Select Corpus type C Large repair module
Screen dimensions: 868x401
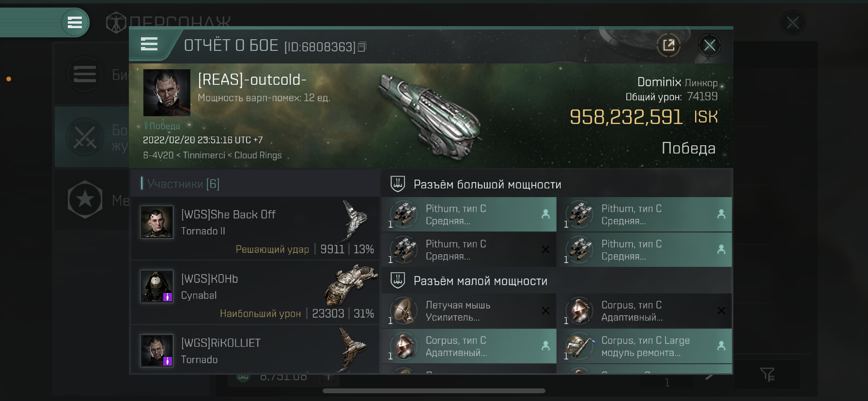pyautogui.click(x=644, y=346)
